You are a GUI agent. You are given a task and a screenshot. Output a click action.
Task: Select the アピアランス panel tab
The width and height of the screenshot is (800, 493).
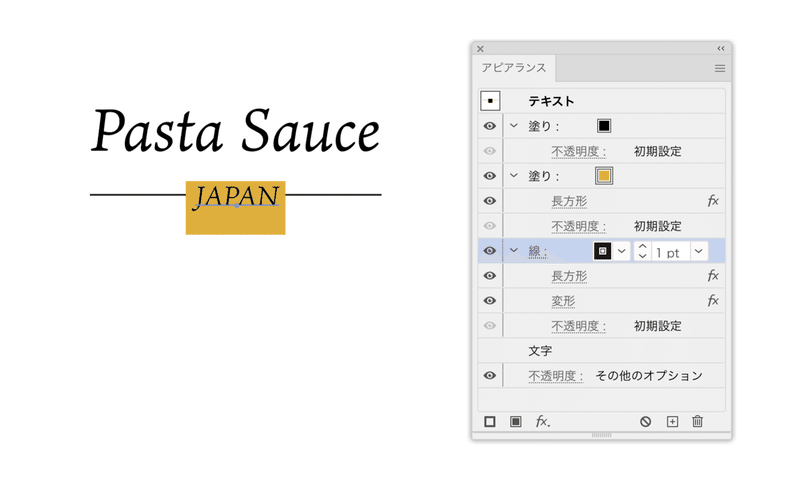(x=514, y=68)
